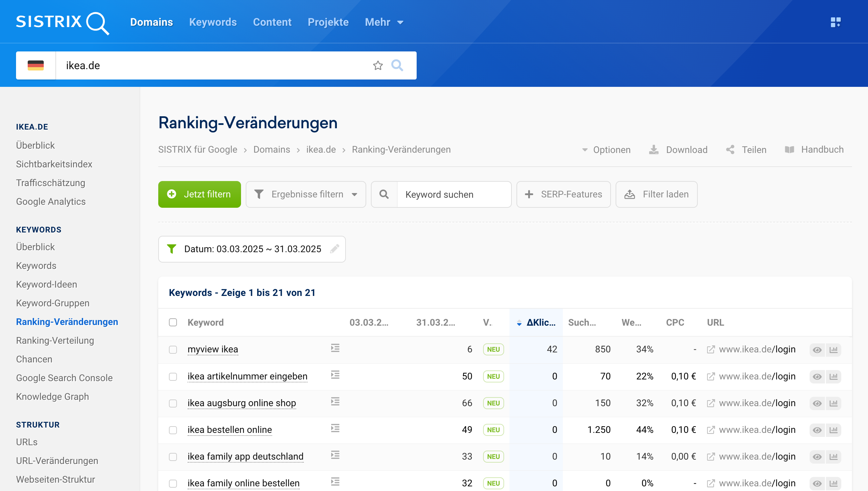Open Ranking-Verteilung in the sidebar
868x491 pixels.
[55, 341]
